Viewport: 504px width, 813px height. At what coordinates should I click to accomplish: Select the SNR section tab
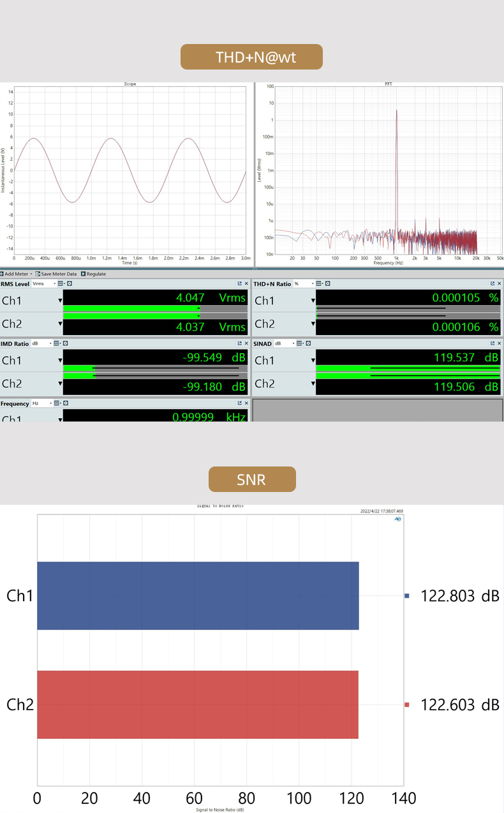pyautogui.click(x=251, y=479)
